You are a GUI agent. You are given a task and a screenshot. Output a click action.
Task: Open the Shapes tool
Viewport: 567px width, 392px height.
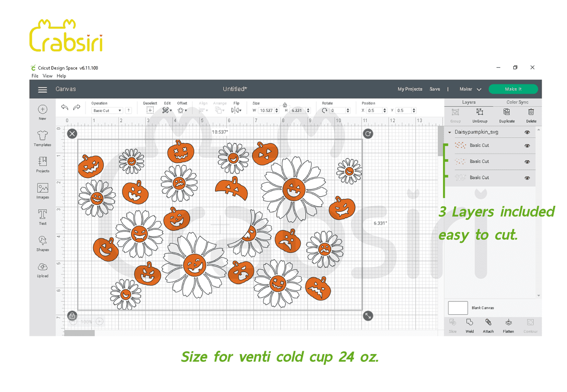[x=42, y=243]
